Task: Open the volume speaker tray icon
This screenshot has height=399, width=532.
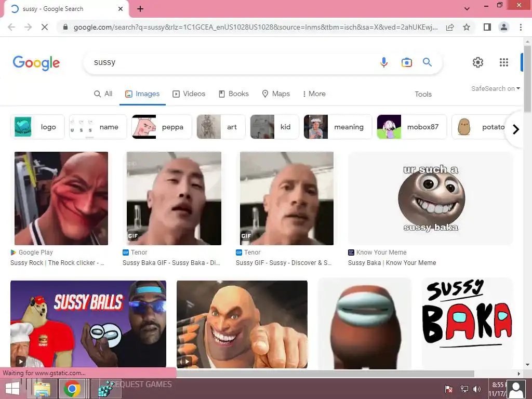Action: tap(477, 389)
